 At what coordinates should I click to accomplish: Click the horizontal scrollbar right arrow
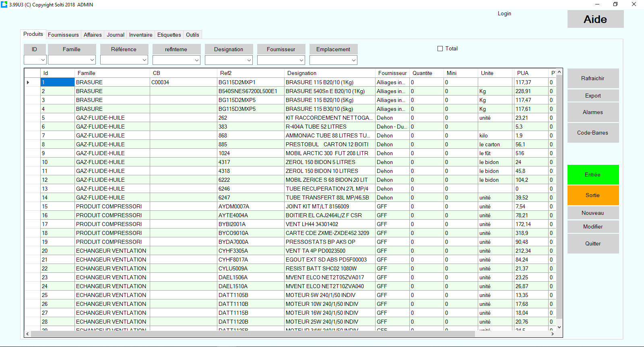tap(553, 334)
